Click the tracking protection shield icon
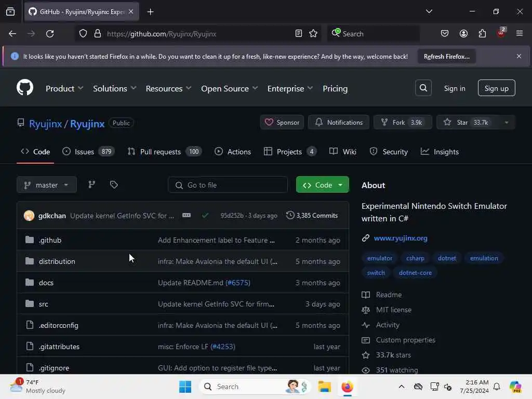532x399 pixels. click(x=83, y=34)
